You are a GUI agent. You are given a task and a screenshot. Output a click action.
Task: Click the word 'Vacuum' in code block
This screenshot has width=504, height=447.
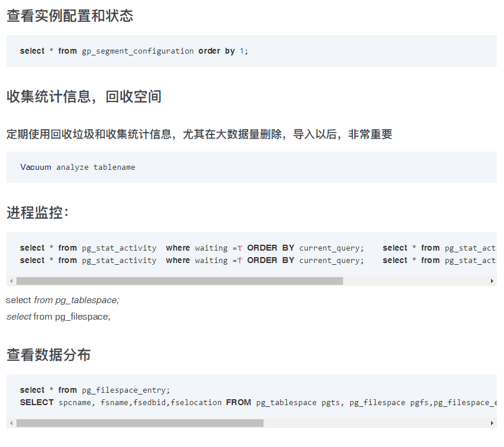click(x=36, y=167)
